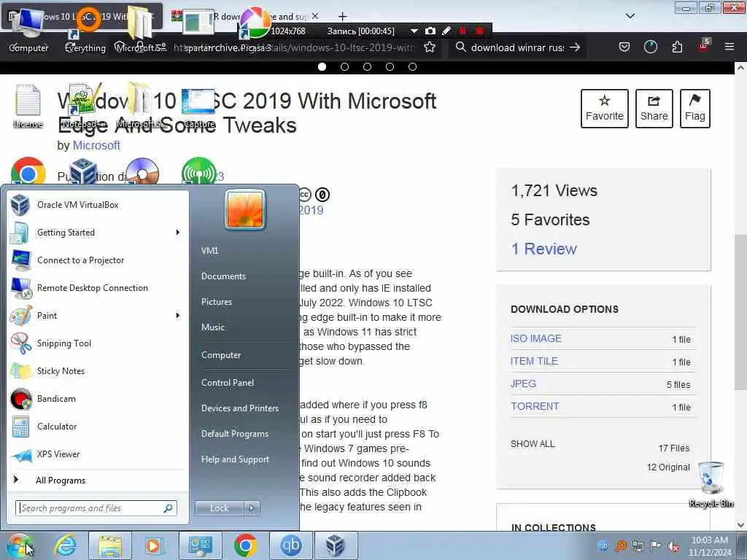Open Action Center flag in tray
Image resolution: width=747 pixels, height=560 pixels.
coord(656,546)
